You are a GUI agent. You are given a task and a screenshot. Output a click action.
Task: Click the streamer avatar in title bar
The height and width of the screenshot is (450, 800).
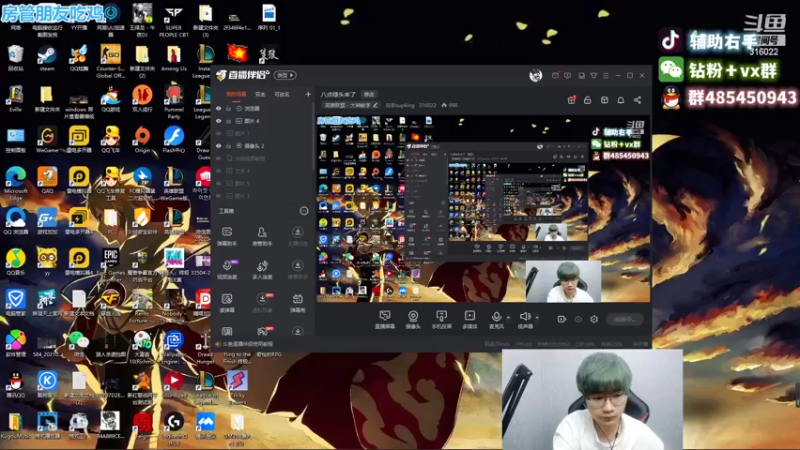(535, 76)
